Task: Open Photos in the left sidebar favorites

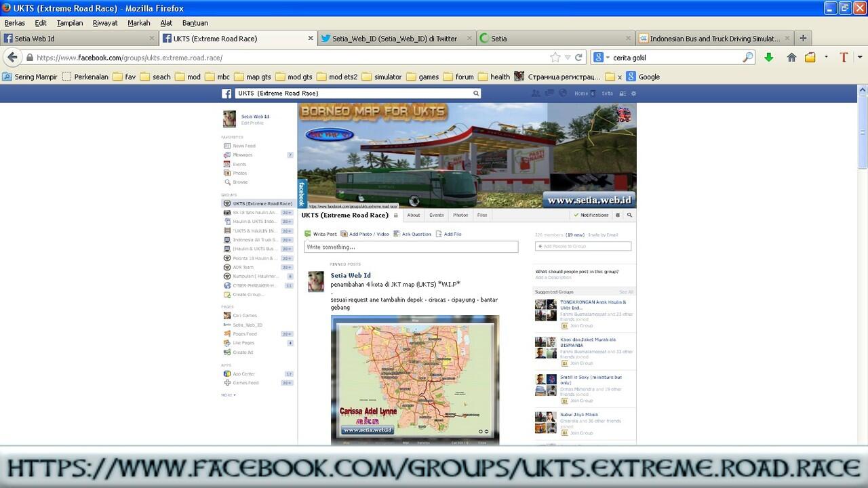Action: pyautogui.click(x=240, y=173)
